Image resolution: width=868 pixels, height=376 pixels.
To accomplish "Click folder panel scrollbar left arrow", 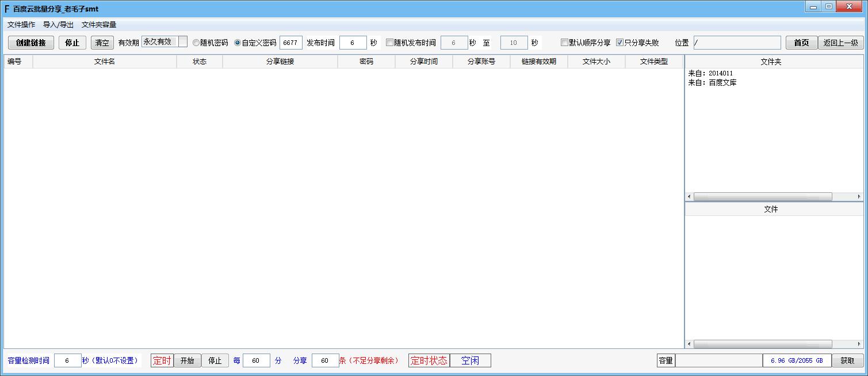I will [x=689, y=197].
